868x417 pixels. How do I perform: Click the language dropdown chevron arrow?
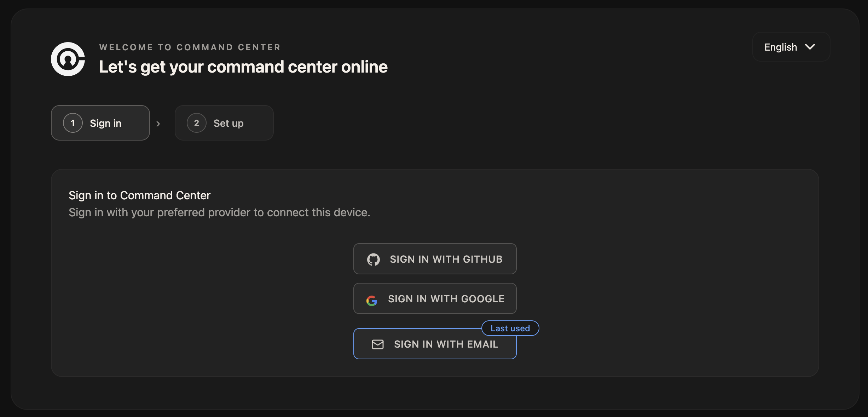pos(810,47)
